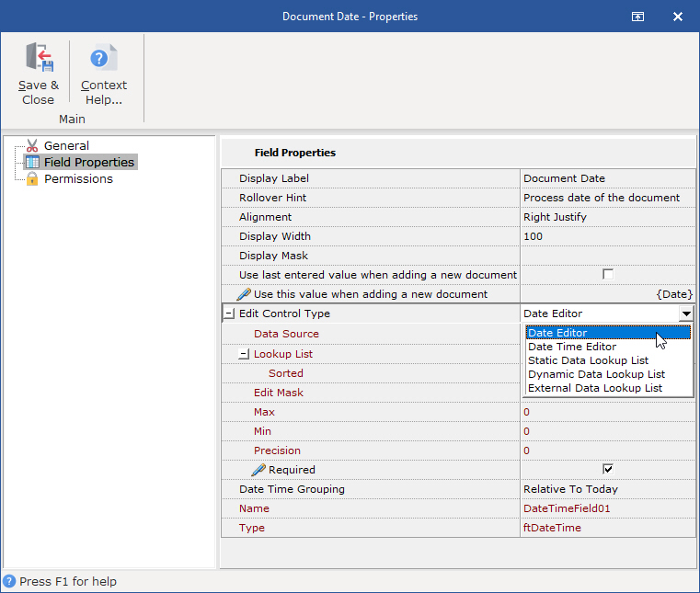Collapse the Edit Control Type group
The image size is (700, 593).
click(228, 314)
